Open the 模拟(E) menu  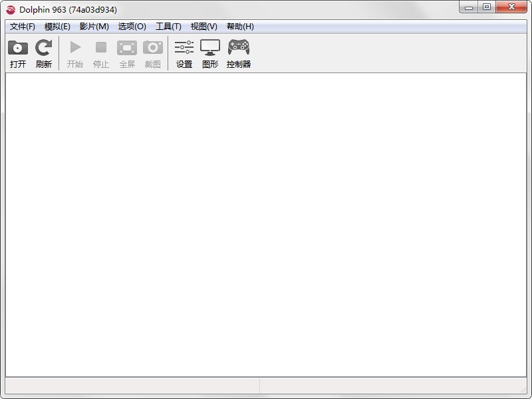coord(57,27)
